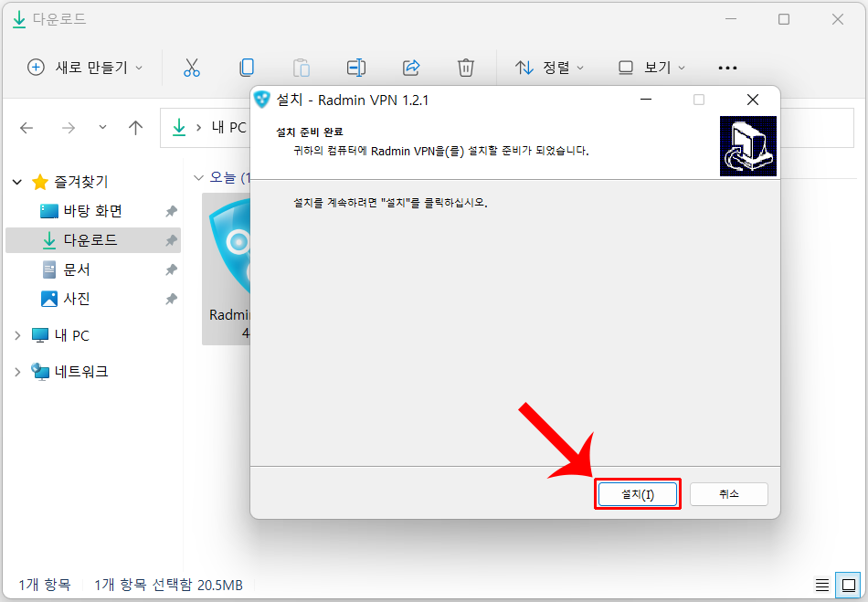
Task: Click the download icon in Explorer address bar
Action: click(179, 127)
